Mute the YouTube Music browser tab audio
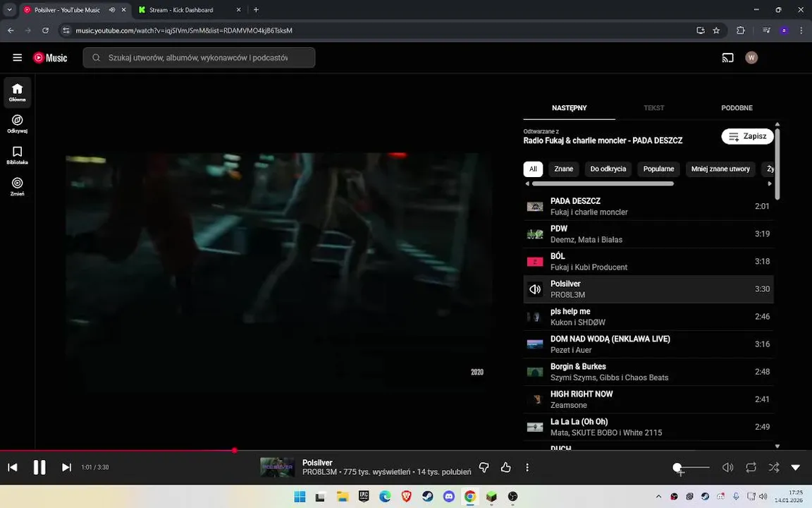 pos(112,10)
